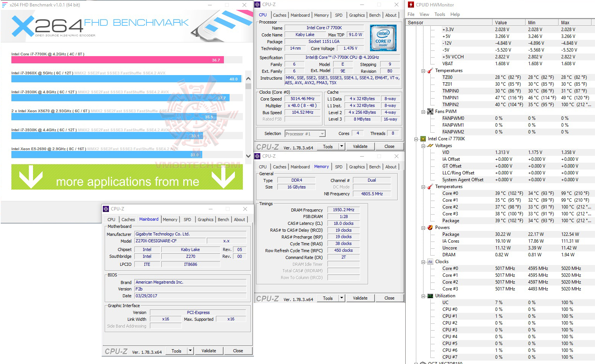Open Graphics tab in CPU-Z Mainboard window

coord(206,220)
